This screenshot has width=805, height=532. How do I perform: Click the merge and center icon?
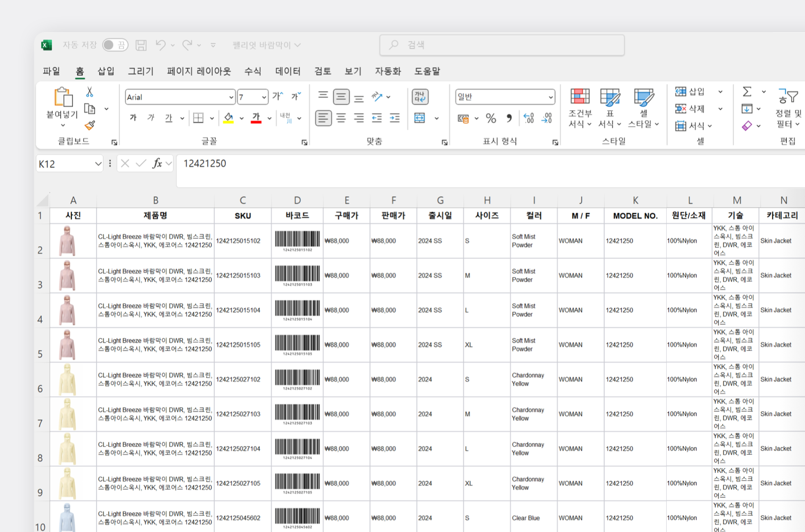point(420,118)
